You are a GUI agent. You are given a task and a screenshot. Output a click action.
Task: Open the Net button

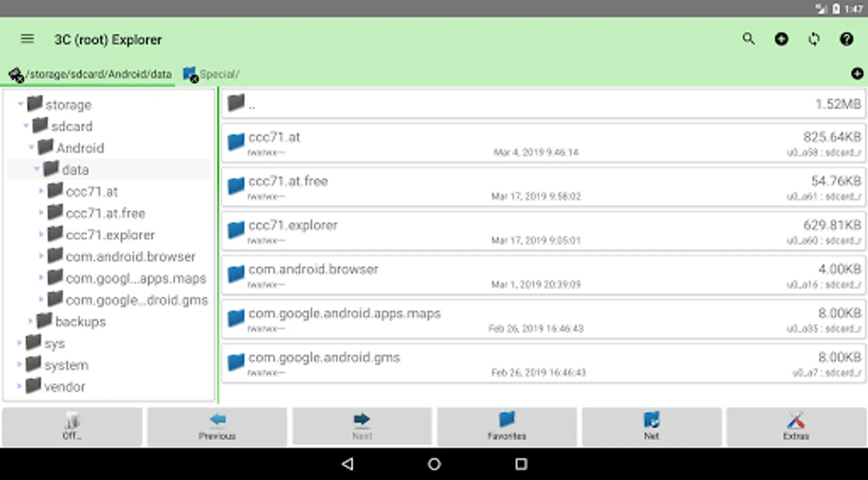pos(652,427)
